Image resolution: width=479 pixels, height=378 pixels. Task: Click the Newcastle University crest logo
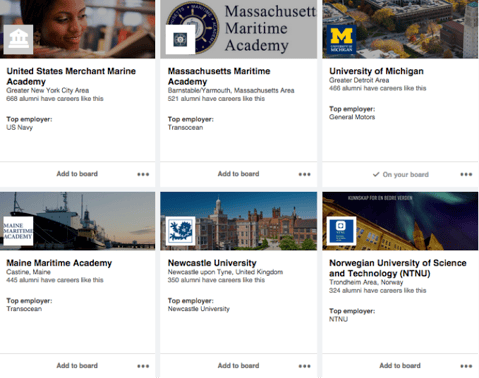click(x=180, y=231)
